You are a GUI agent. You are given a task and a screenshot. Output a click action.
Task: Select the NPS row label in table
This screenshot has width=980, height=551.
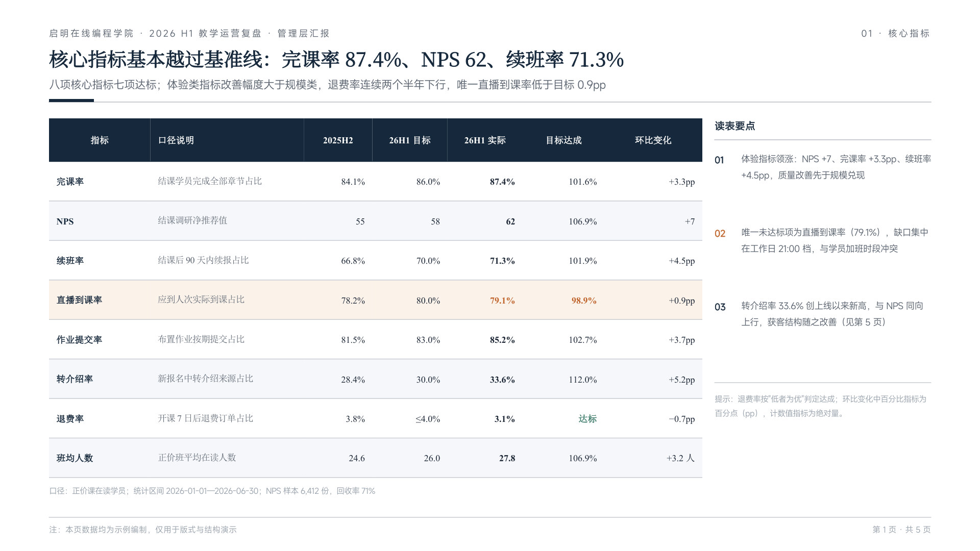65,221
